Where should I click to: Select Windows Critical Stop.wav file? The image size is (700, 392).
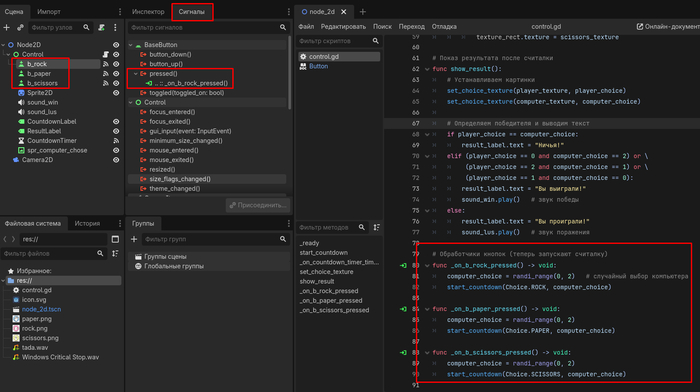pos(60,357)
